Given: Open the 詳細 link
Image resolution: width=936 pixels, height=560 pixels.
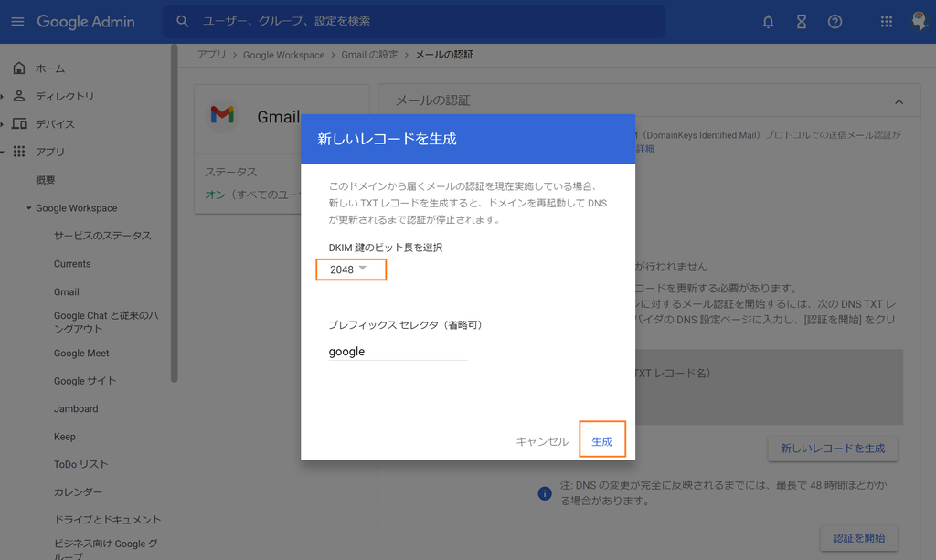Looking at the screenshot, I should (x=644, y=149).
